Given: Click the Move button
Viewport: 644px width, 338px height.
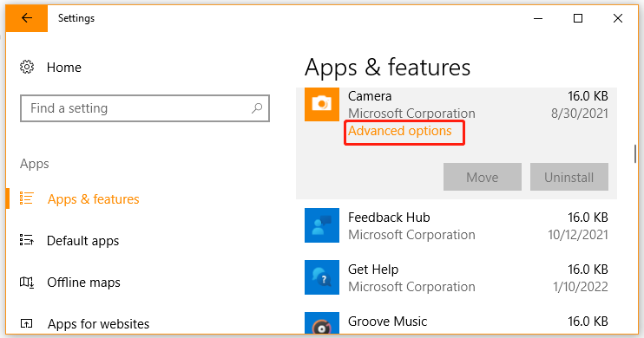Looking at the screenshot, I should point(483,177).
